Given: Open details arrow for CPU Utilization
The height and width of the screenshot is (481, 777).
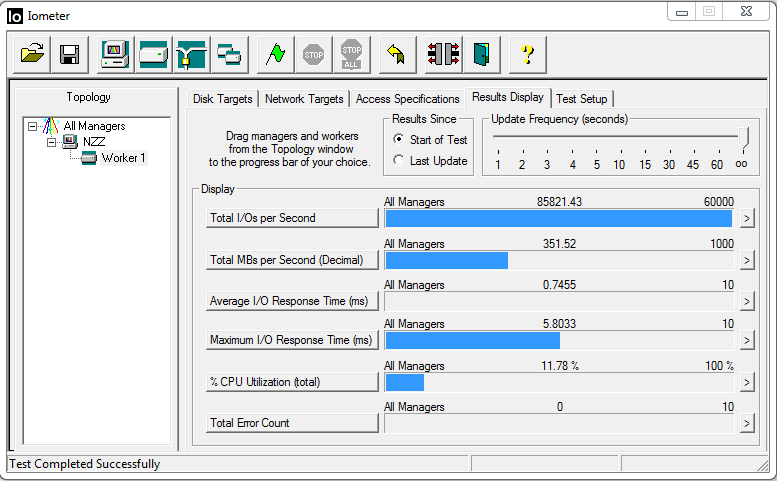Looking at the screenshot, I should (x=747, y=382).
